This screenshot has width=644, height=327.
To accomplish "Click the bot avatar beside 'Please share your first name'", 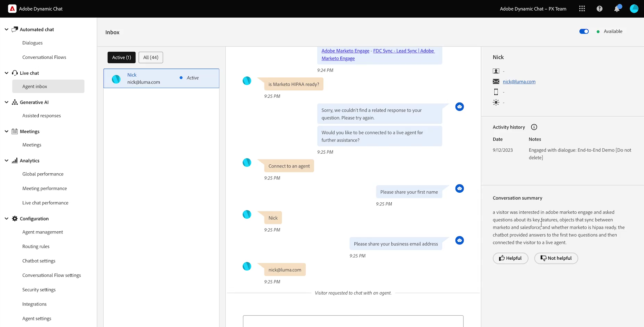I will click(x=459, y=189).
